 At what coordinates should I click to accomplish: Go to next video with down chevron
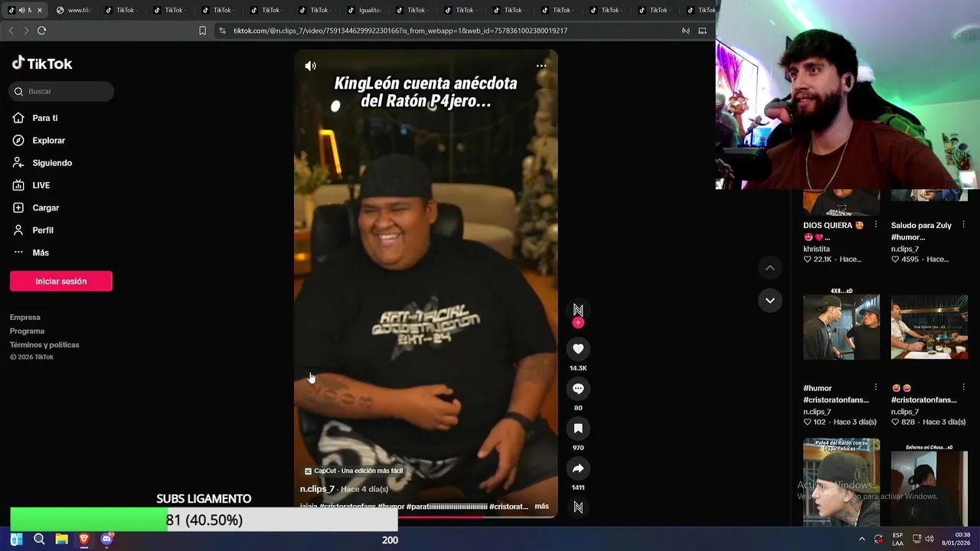click(770, 300)
